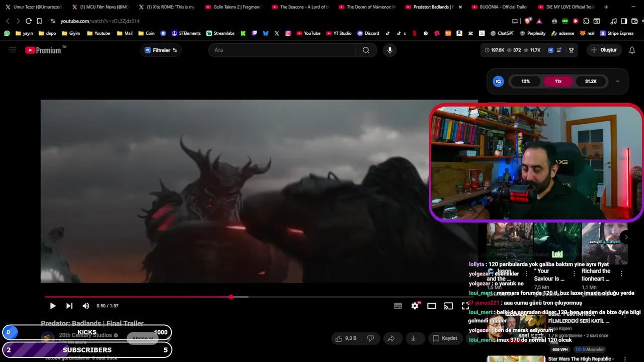
Task: Mute the video player volume
Action: (86, 306)
